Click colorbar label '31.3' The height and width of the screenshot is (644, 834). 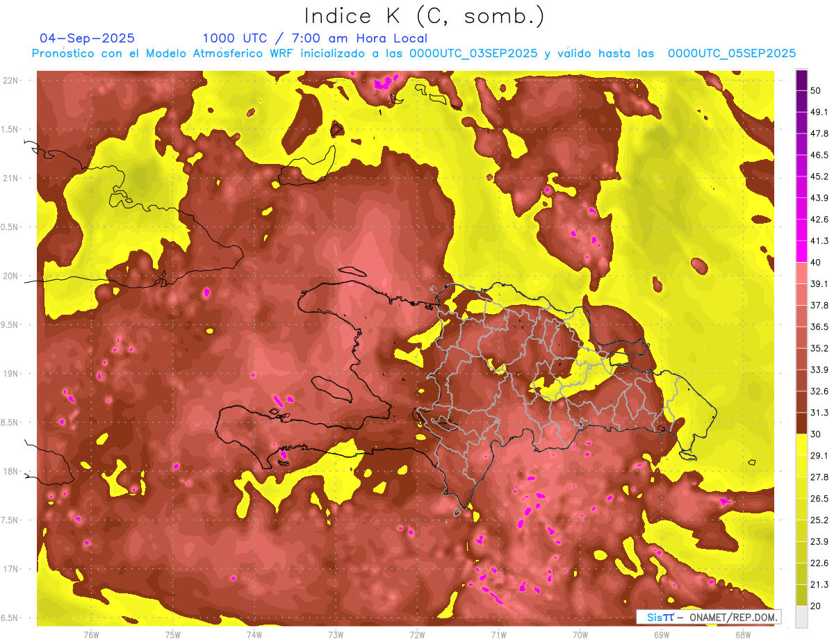(819, 413)
